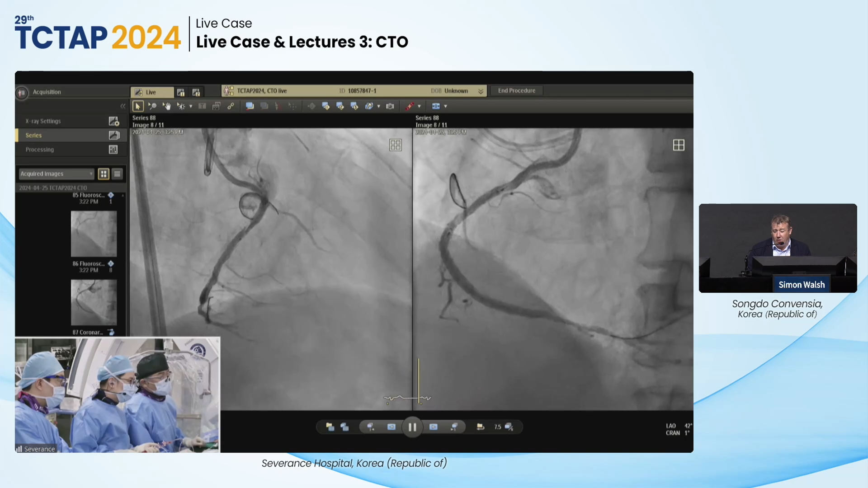Open X-ray Settings panel

(x=71, y=121)
